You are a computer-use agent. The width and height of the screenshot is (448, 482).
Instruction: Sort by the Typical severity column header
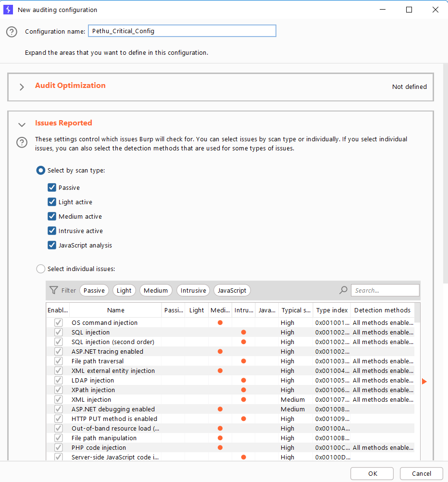(296, 310)
